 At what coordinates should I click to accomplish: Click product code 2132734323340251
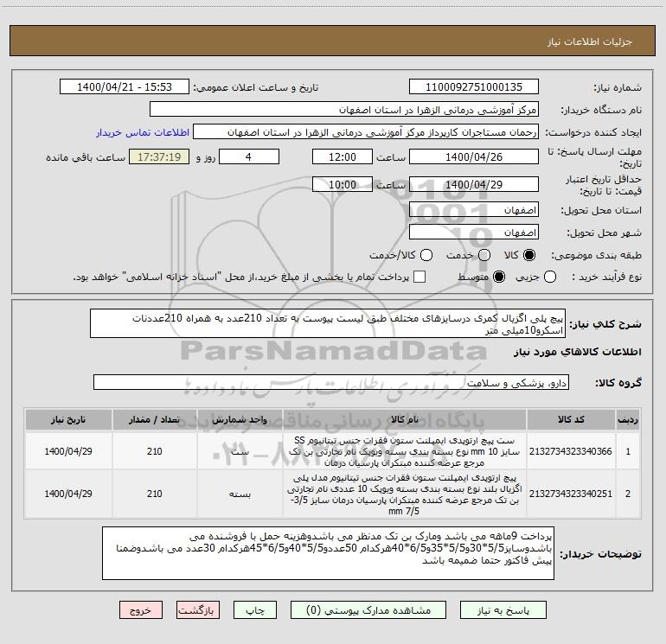pyautogui.click(x=571, y=494)
